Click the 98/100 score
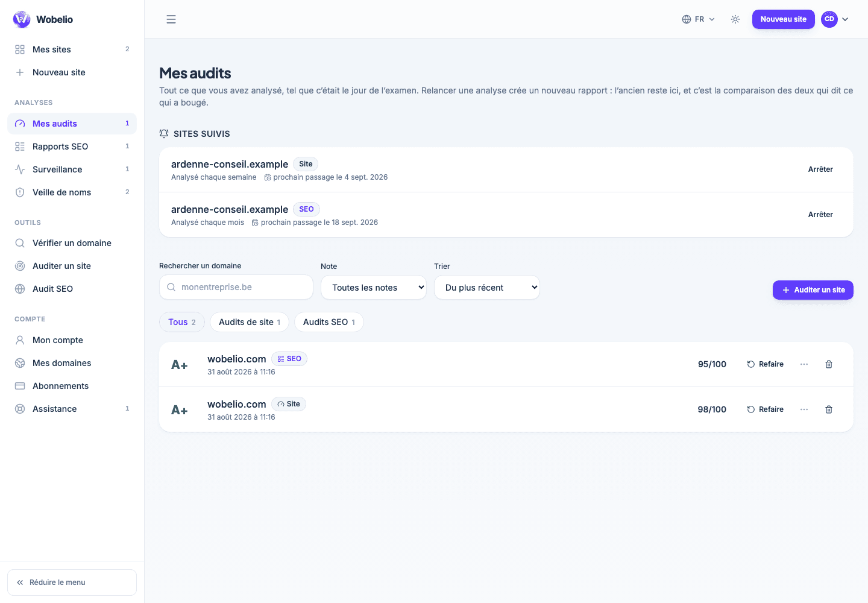This screenshot has width=868, height=603. click(x=712, y=409)
